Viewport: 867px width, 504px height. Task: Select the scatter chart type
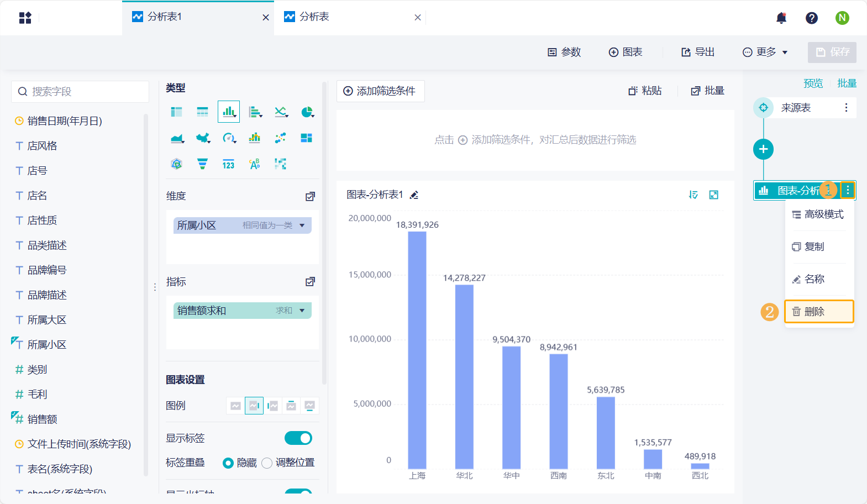pos(281,138)
